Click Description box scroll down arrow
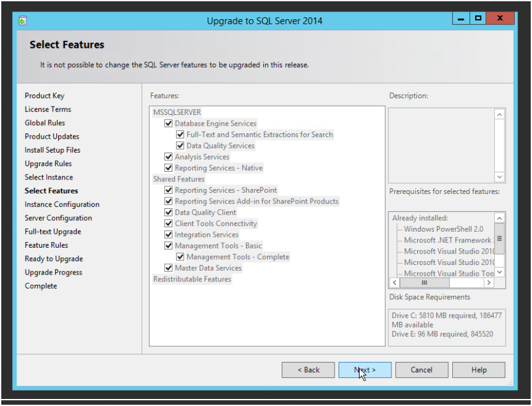Image resolution: width=532 pixels, height=406 pixels. click(499, 177)
